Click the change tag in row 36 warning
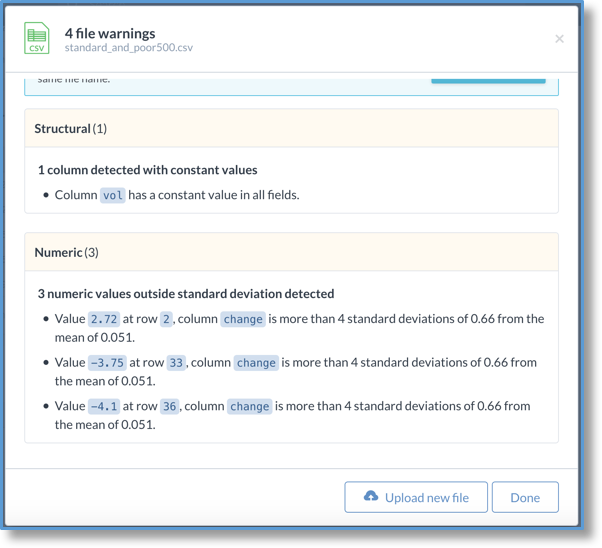 pyautogui.click(x=250, y=406)
